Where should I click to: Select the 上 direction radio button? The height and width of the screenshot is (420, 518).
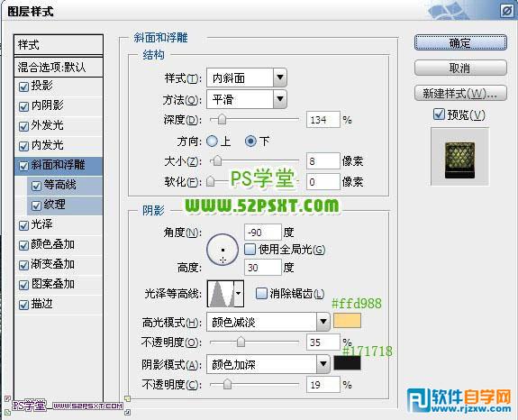pyautogui.click(x=212, y=142)
